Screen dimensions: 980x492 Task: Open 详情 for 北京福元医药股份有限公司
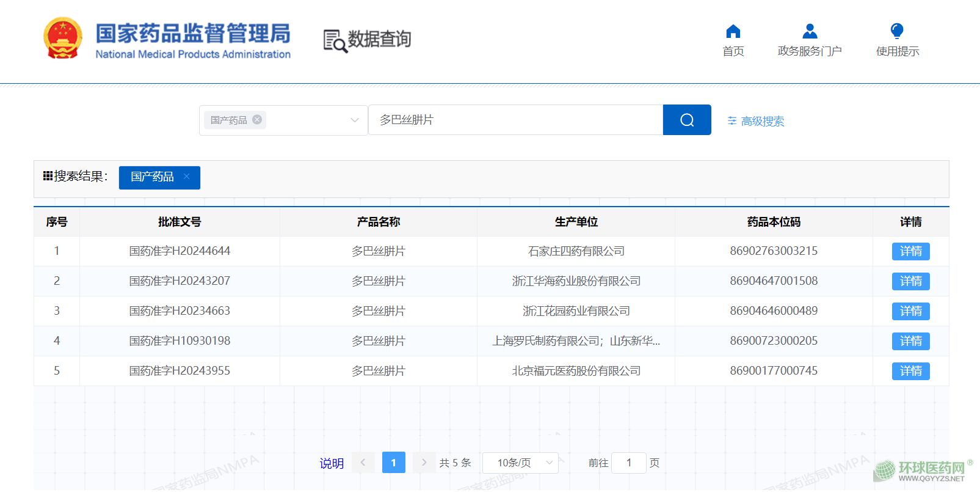(x=910, y=371)
